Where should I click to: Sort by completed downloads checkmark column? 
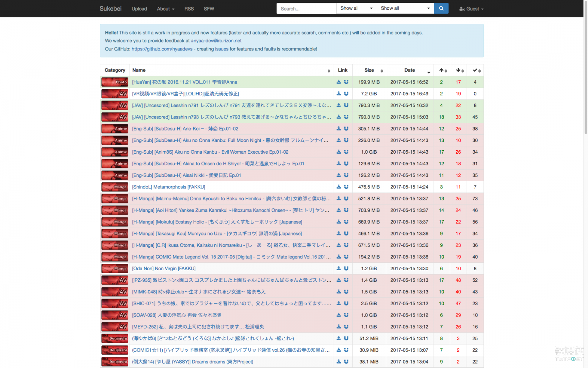pos(476,70)
